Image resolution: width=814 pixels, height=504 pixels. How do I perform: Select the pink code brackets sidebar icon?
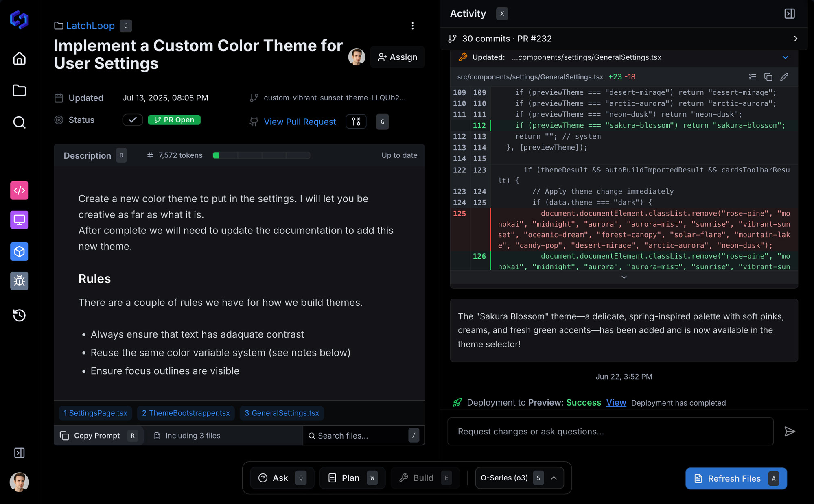19,190
